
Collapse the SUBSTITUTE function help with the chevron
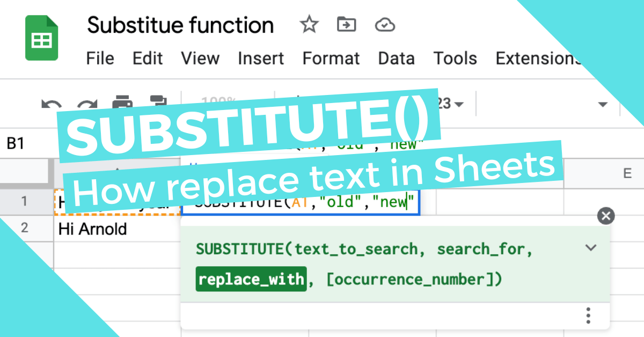(591, 248)
